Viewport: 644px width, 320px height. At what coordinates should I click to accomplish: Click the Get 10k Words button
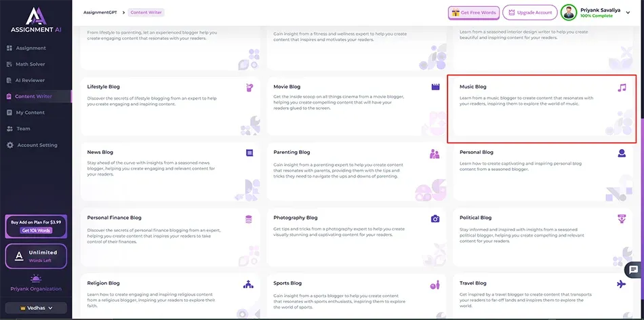36,231
